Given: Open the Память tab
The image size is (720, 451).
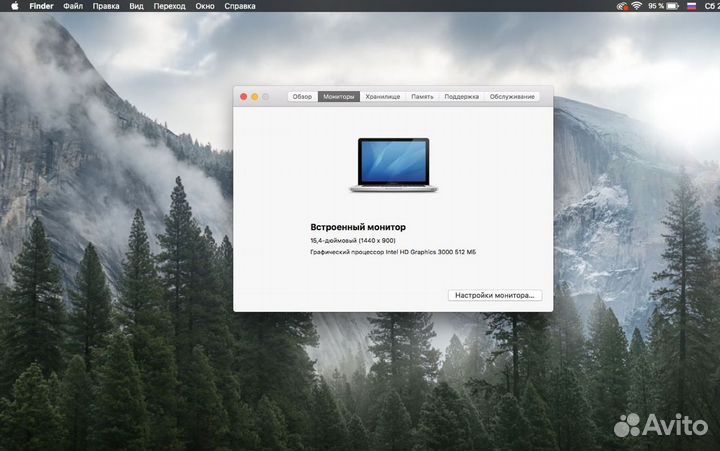Looking at the screenshot, I should pyautogui.click(x=422, y=96).
